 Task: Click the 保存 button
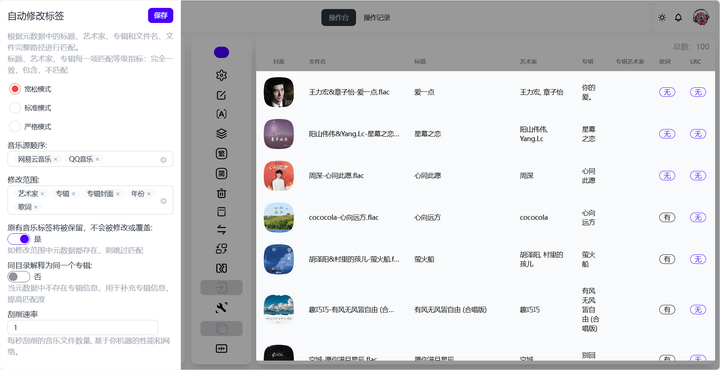click(x=161, y=15)
